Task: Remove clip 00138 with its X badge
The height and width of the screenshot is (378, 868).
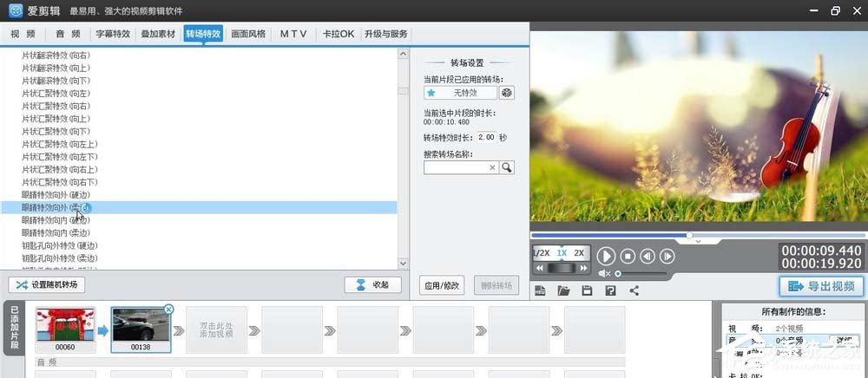Action: tap(169, 310)
